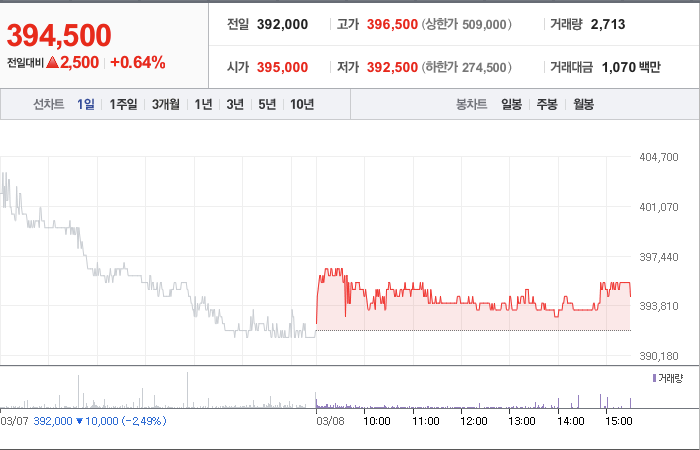Switch line chart to 1주일
The image size is (700, 450).
pos(123,104)
